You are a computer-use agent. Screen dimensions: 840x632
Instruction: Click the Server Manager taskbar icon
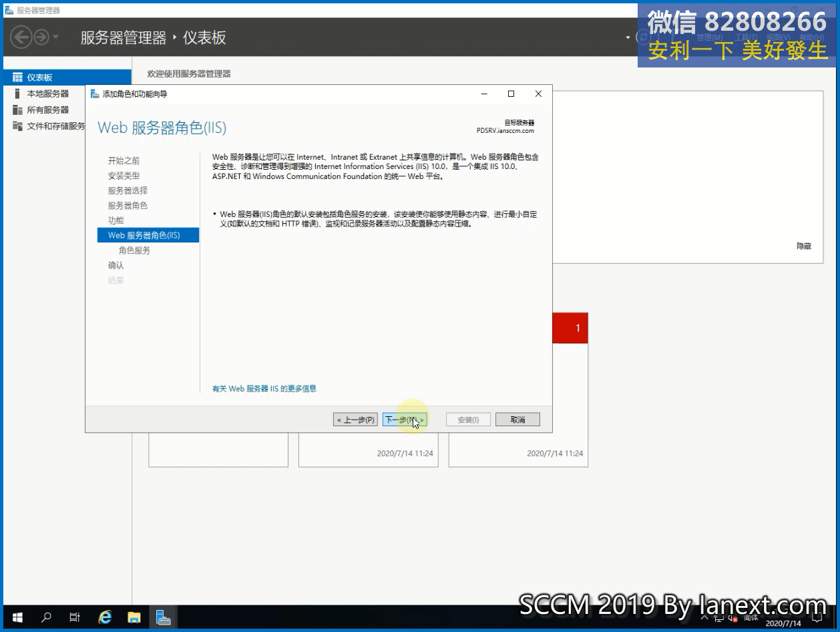pos(164,618)
